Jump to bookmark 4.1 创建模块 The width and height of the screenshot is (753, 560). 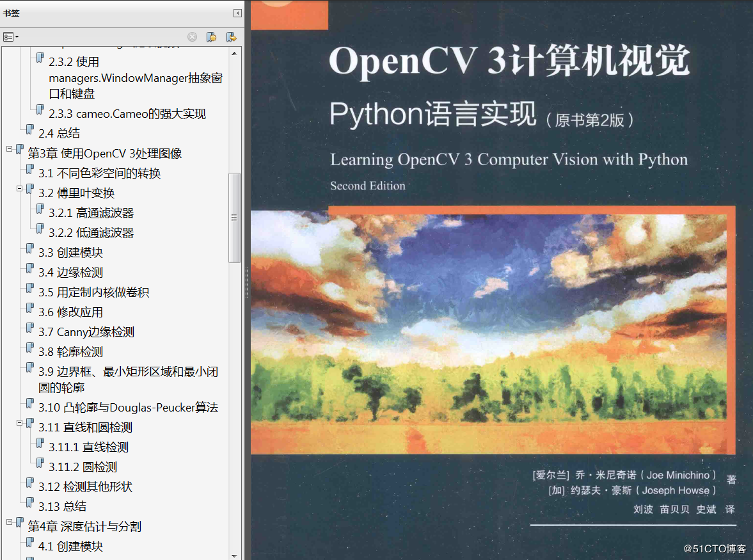[70, 546]
